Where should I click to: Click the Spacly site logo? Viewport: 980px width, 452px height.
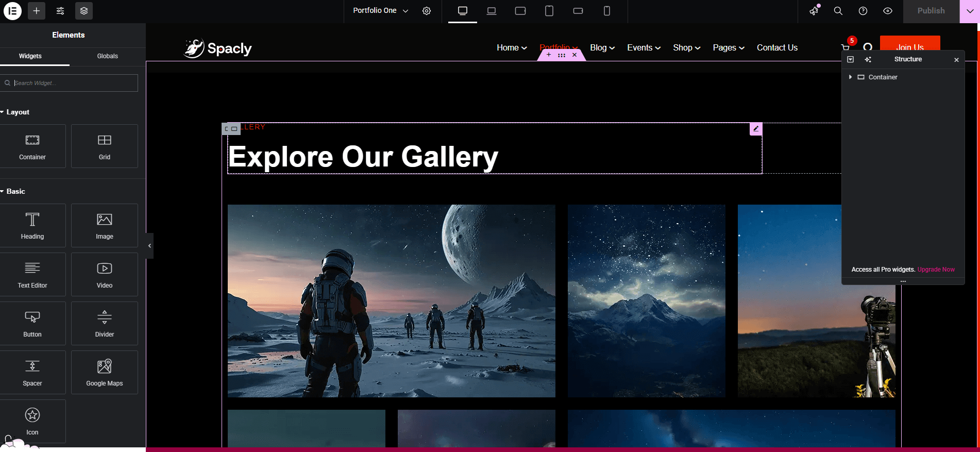217,48
